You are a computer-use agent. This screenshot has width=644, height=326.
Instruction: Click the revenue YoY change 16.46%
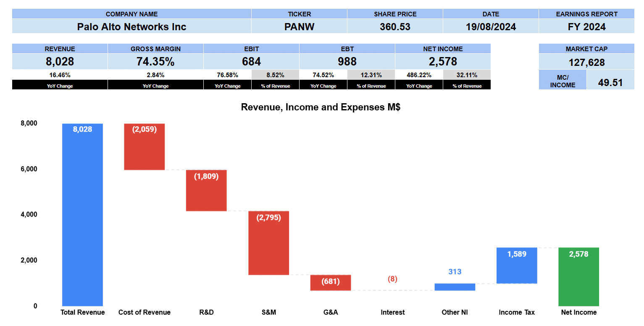(x=60, y=75)
